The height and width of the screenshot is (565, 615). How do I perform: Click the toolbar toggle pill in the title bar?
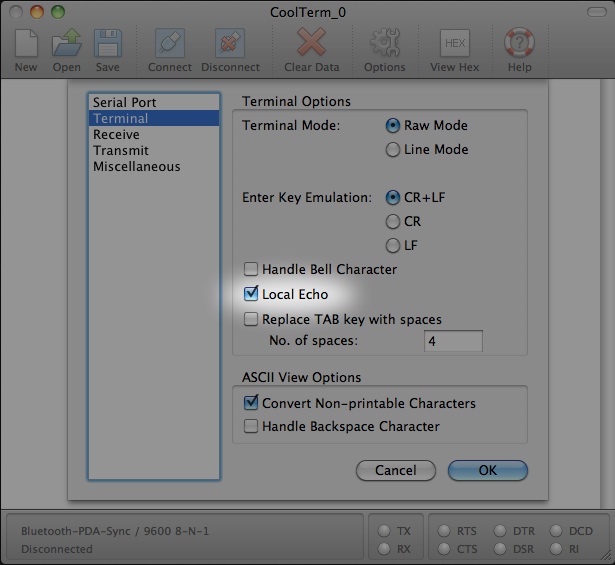[597, 12]
